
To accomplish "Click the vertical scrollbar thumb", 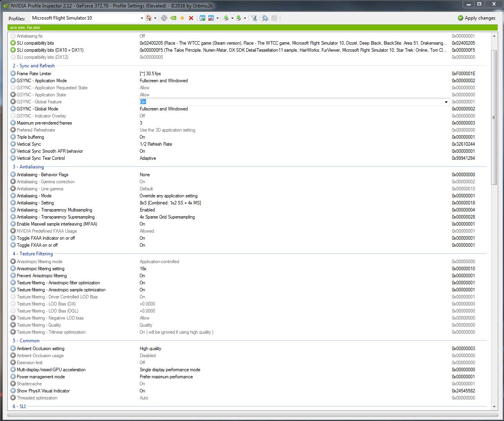I will pos(494,117).
